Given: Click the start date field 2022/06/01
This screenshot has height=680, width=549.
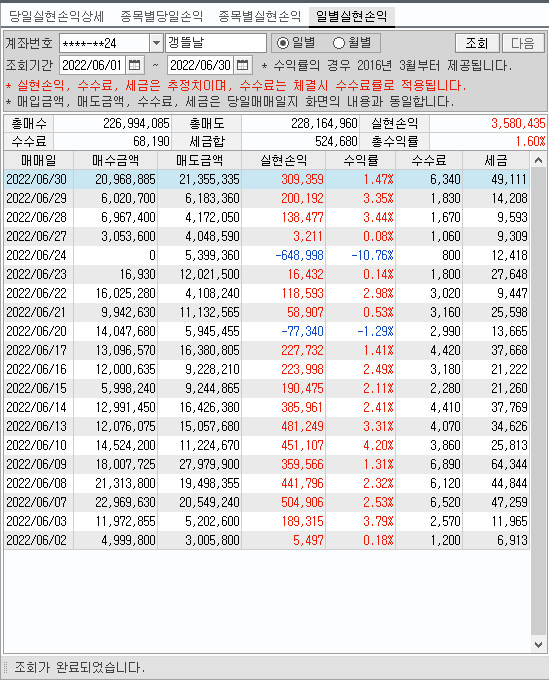Looking at the screenshot, I should (x=92, y=65).
